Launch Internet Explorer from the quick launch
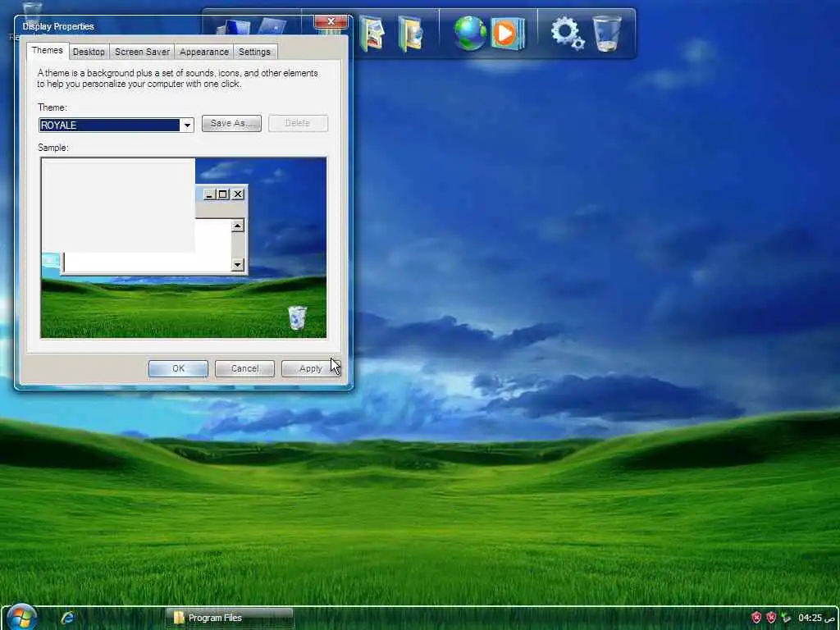The width and height of the screenshot is (840, 630). coord(68,618)
